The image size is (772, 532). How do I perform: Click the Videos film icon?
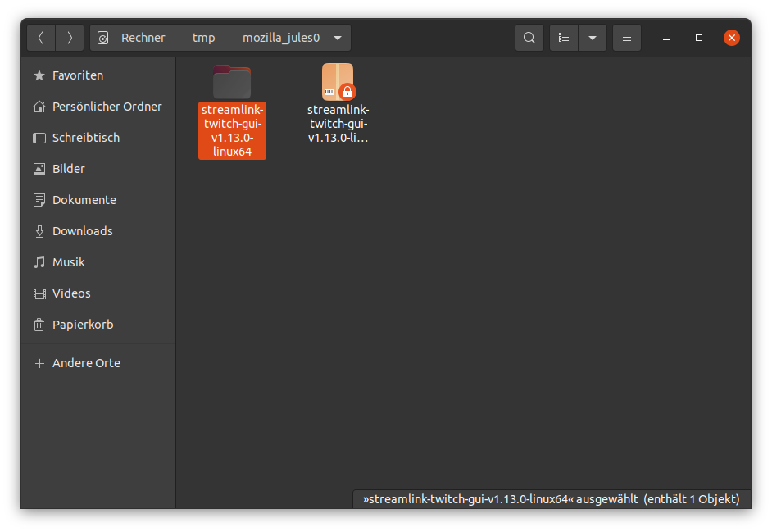(x=39, y=293)
